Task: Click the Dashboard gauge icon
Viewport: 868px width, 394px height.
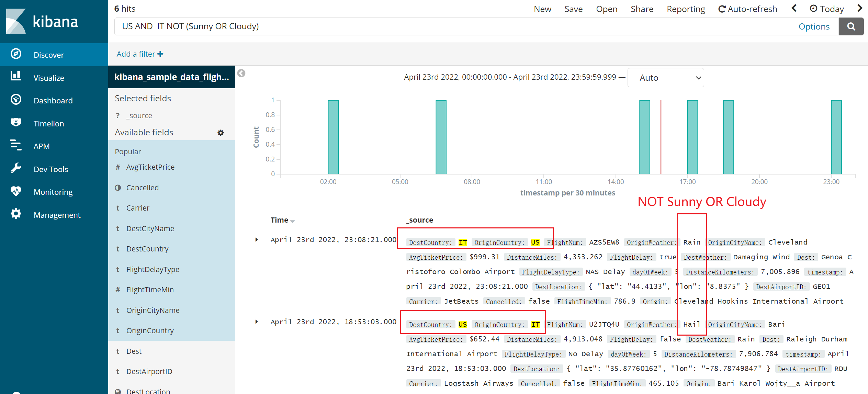Action: 16,100
